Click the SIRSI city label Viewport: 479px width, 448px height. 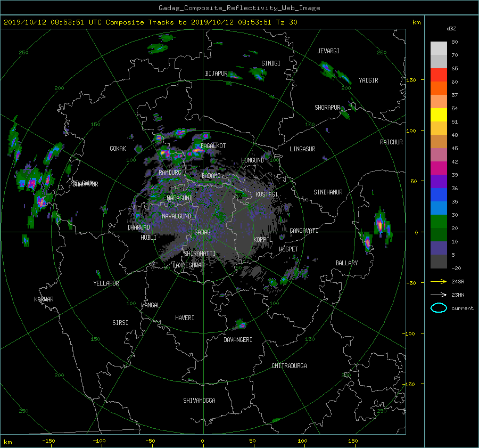pyautogui.click(x=120, y=323)
